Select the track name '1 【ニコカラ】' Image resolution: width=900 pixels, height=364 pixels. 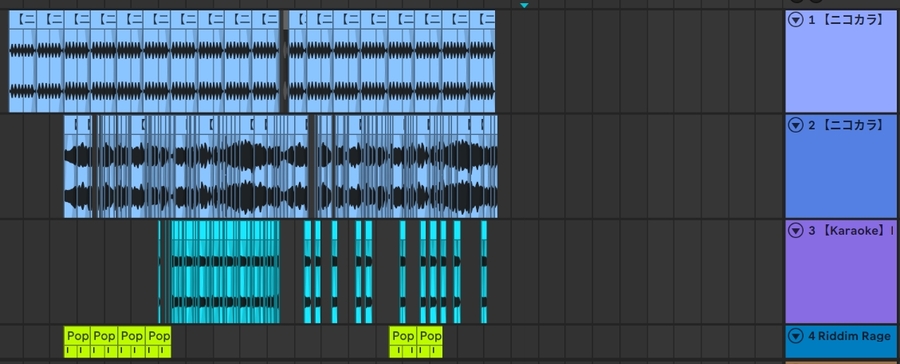pos(845,20)
